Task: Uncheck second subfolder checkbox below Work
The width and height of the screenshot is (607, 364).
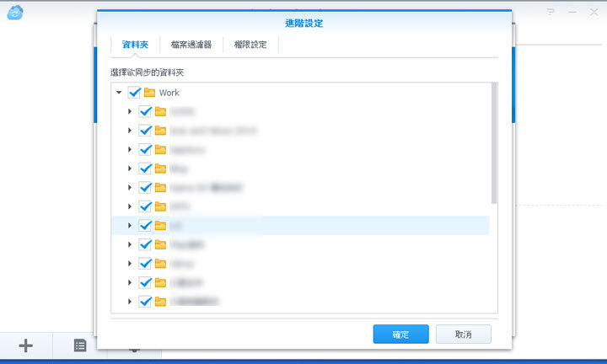Action: point(145,131)
